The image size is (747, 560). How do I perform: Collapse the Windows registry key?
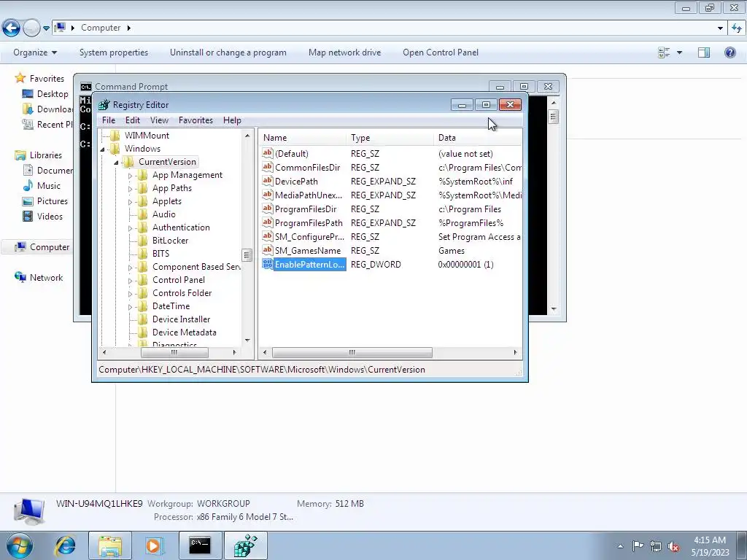point(102,149)
